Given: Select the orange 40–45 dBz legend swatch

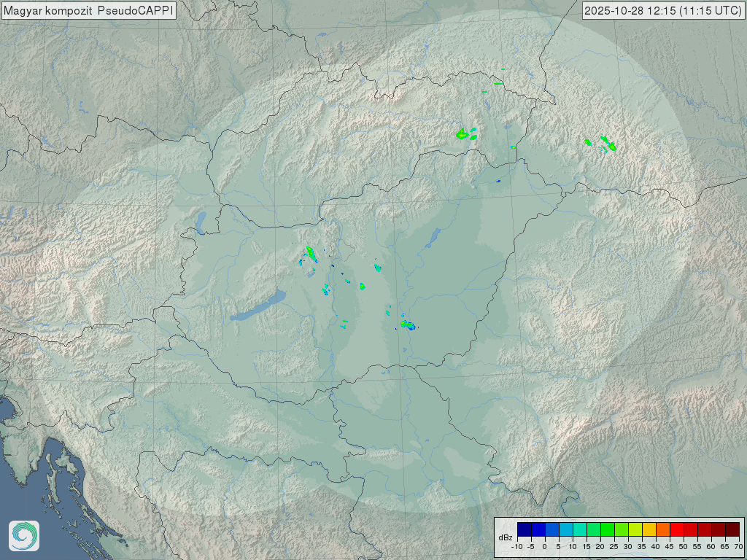Looking at the screenshot, I should 662,529.
